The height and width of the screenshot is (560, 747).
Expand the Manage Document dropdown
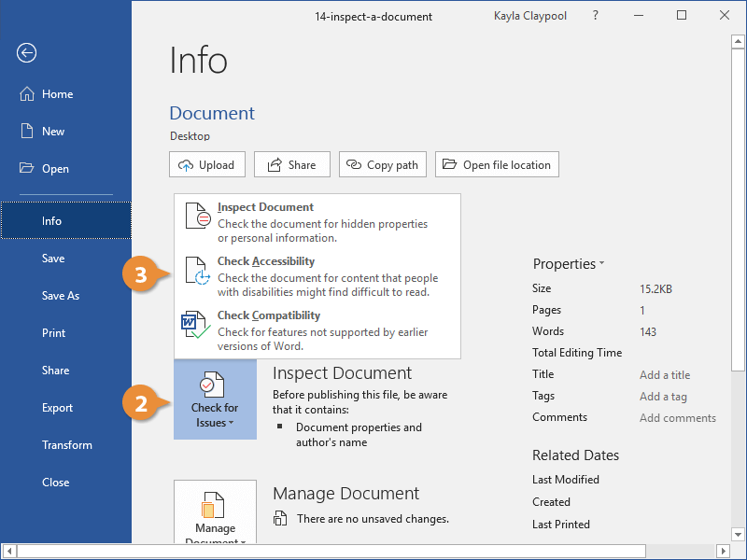(215, 513)
